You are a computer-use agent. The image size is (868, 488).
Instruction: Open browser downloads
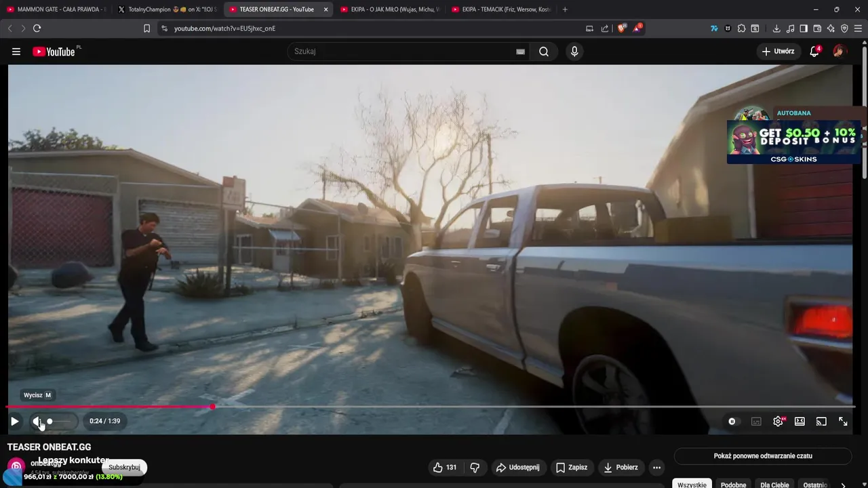pos(776,28)
